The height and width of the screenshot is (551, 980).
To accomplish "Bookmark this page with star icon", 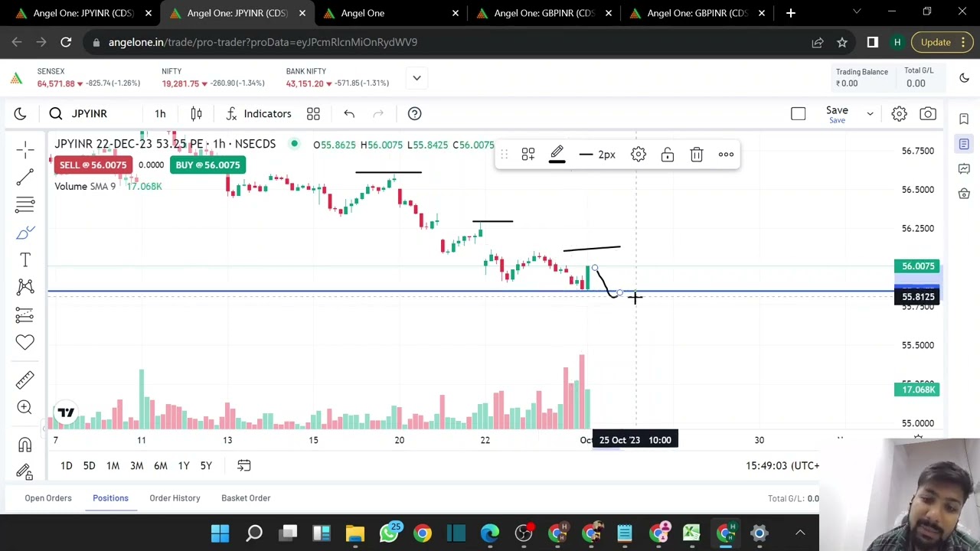I will 842,42.
